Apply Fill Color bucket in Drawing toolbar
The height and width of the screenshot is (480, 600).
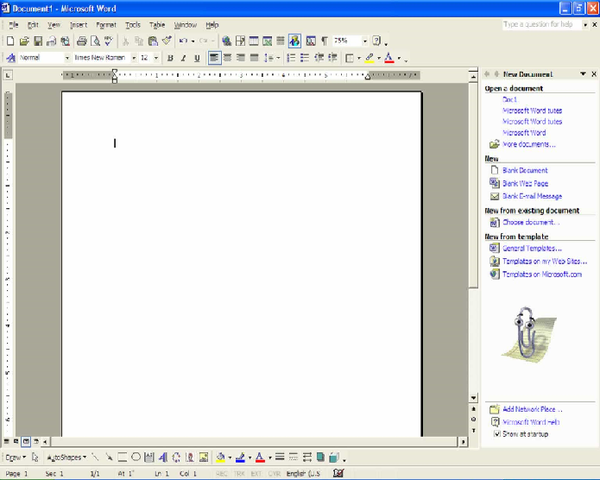[x=220, y=457]
